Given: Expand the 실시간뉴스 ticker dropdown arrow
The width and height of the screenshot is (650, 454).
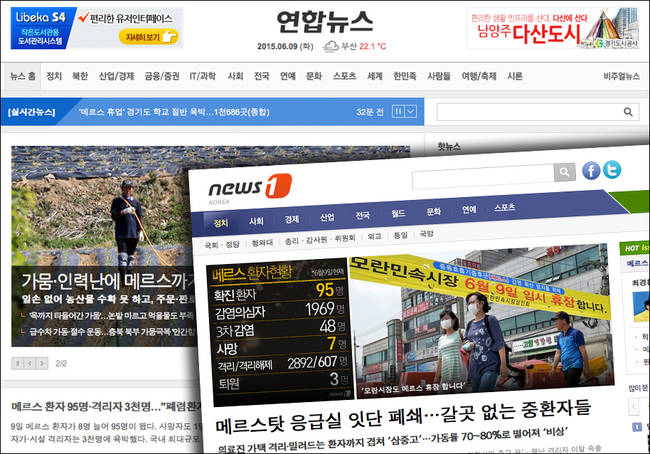Looking at the screenshot, I should [x=411, y=112].
